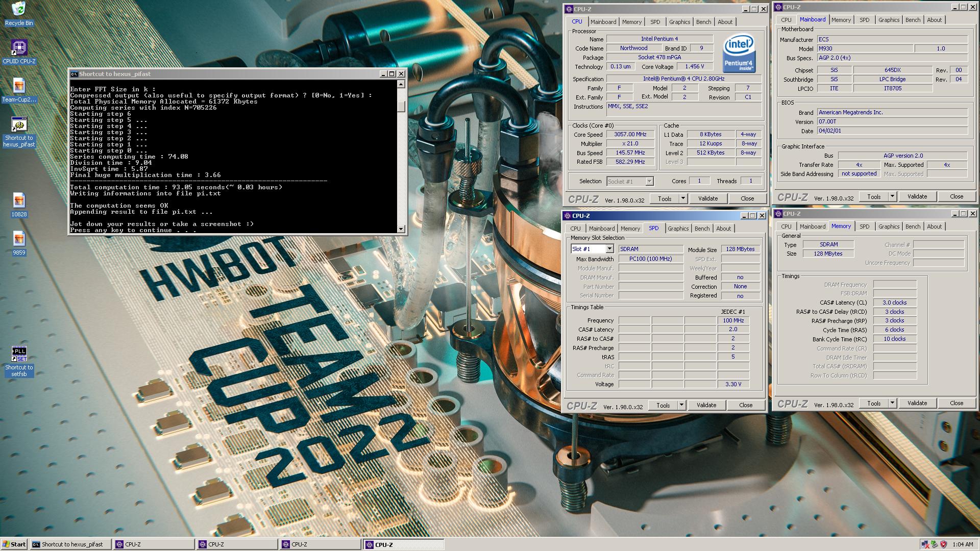Open Bench tab in the Memory timings window
The height and width of the screenshot is (551, 980).
[913, 227]
